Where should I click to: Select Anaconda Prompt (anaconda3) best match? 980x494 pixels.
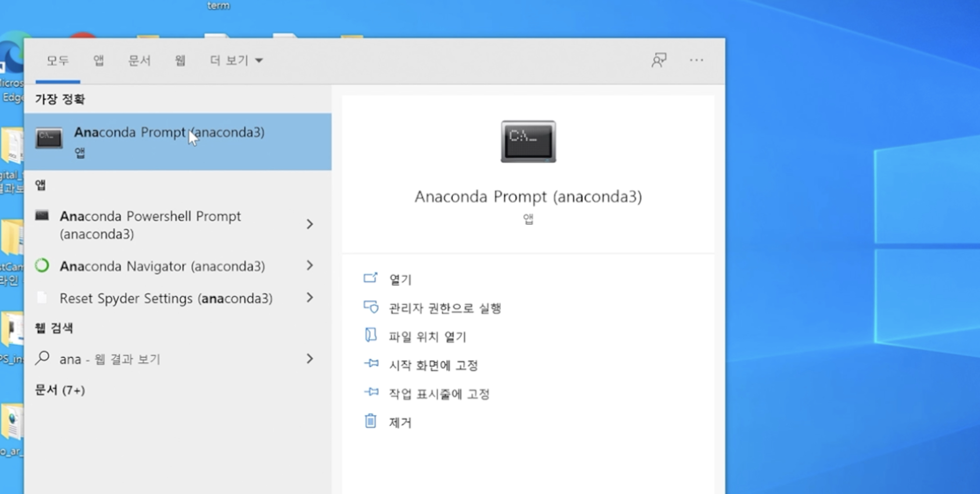pos(178,142)
